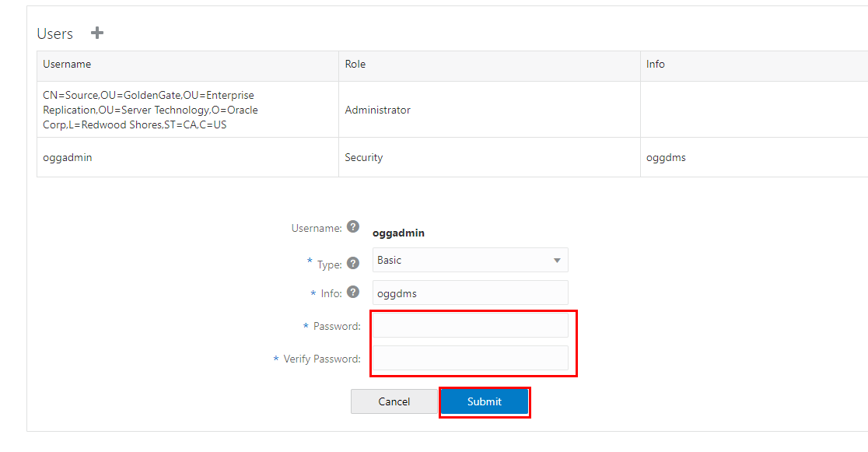Click into the Verify Password field
This screenshot has height=452, width=868.
coord(470,359)
